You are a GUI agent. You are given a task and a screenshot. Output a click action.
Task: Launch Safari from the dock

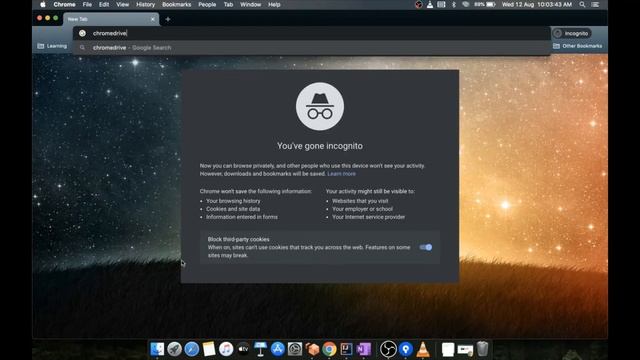click(x=191, y=349)
